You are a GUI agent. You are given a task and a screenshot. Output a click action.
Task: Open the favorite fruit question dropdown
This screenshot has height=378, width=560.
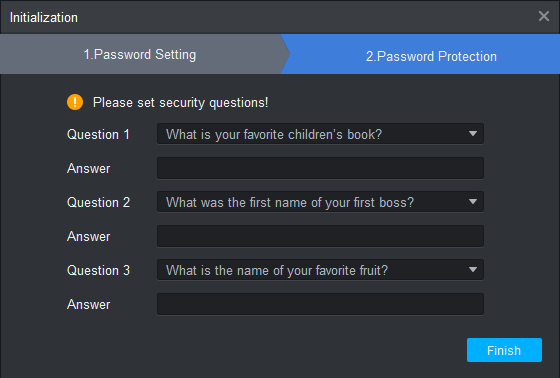point(320,270)
